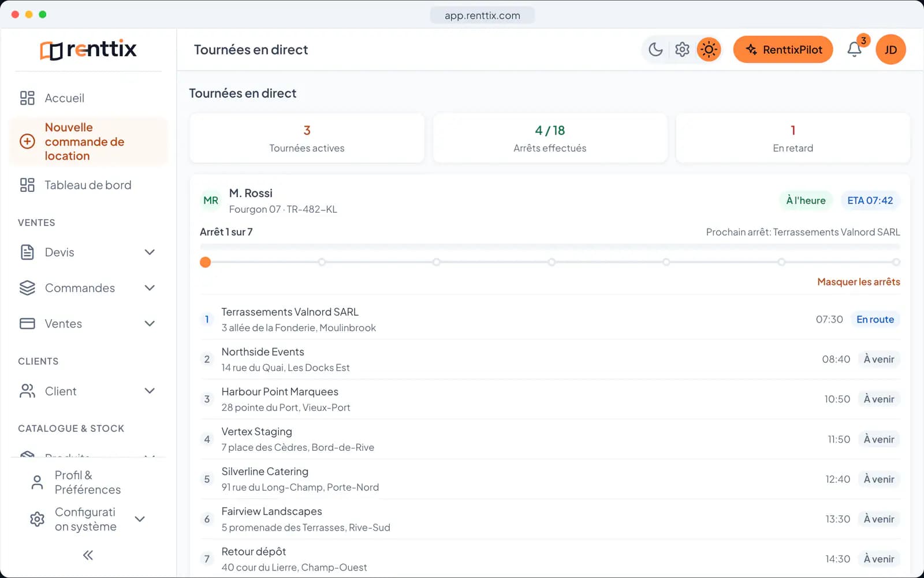
Task: Click the renttix logo
Action: click(x=88, y=50)
